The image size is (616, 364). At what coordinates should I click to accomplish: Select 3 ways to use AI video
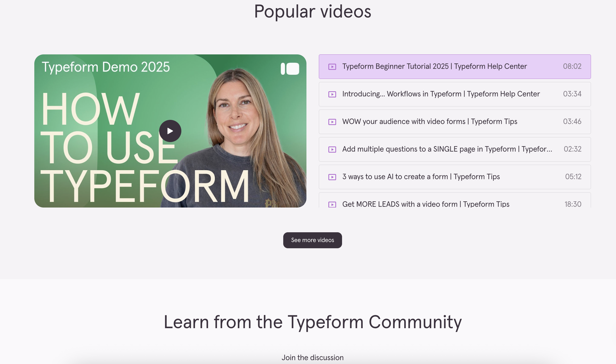[x=455, y=177]
